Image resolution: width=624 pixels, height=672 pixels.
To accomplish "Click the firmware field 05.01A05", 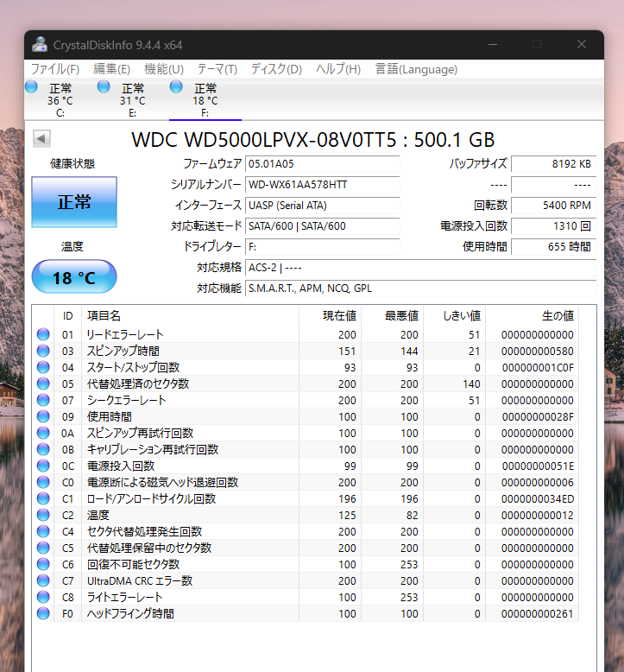I will pyautogui.click(x=322, y=164).
